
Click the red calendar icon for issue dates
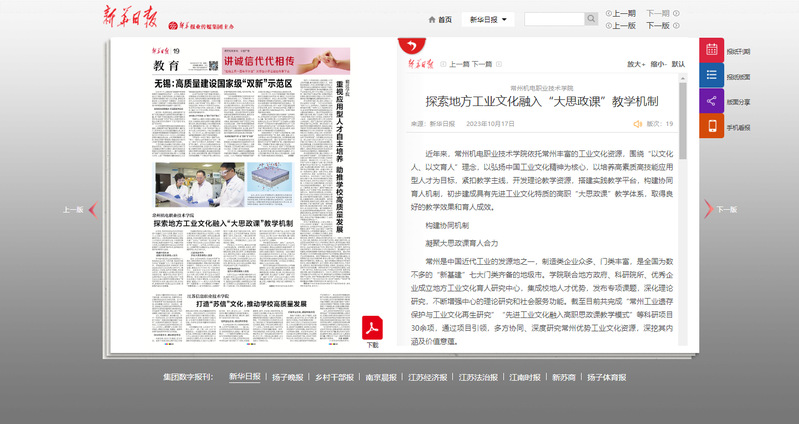711,51
